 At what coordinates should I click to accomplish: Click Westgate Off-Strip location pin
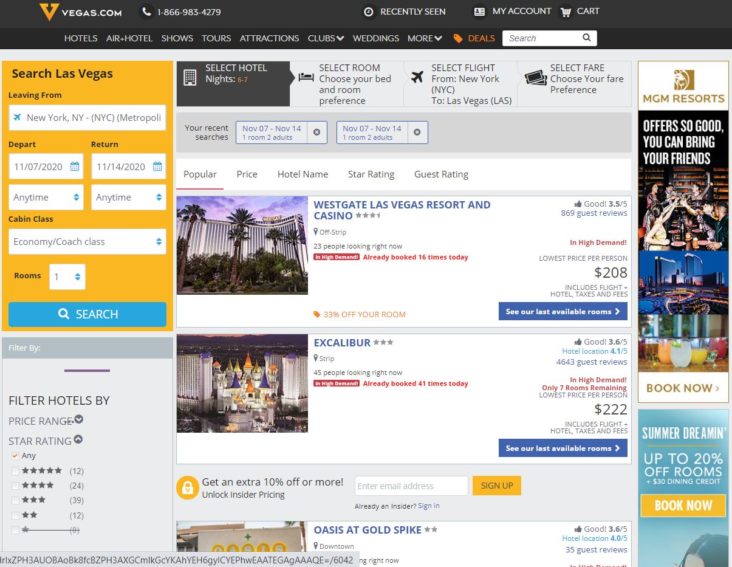(316, 231)
